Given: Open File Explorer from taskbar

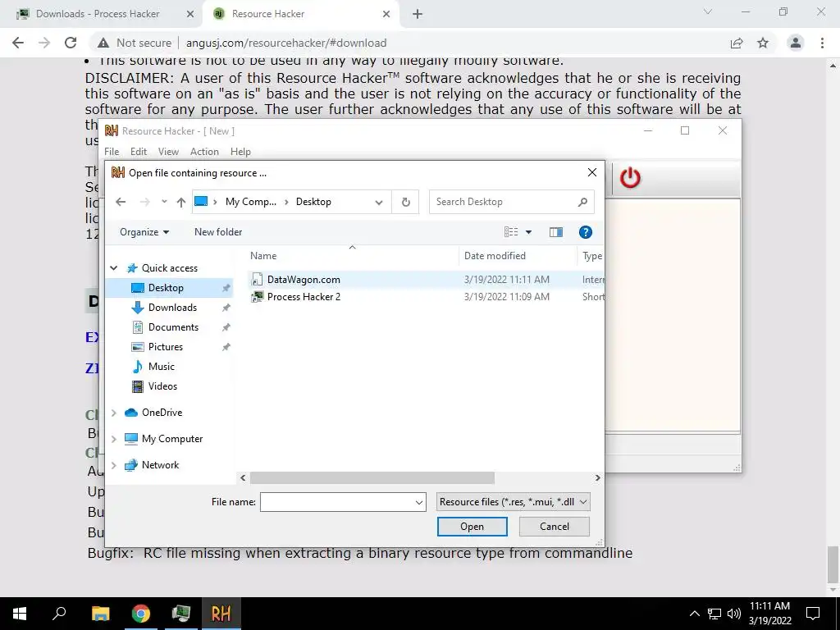Looking at the screenshot, I should click(x=100, y=614).
